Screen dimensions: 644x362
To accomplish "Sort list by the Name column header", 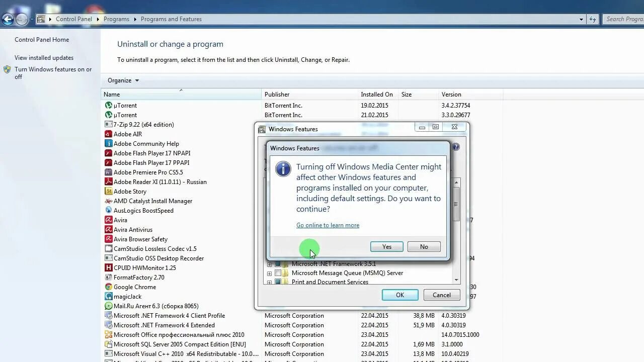I will coord(181,95).
